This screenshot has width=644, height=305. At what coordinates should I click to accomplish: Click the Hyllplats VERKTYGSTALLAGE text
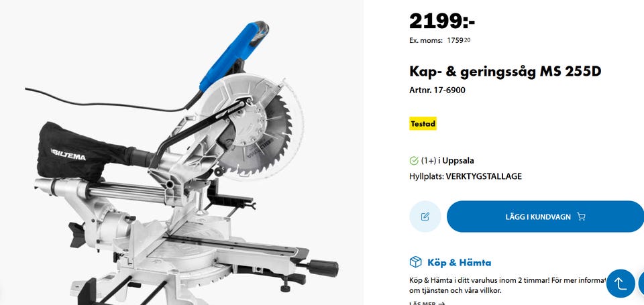point(466,176)
